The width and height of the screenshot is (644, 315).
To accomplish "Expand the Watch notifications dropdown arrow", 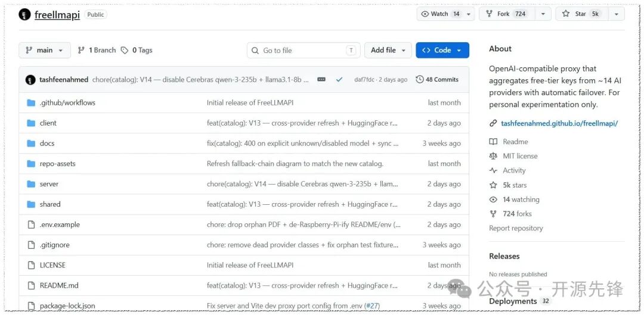I will click(469, 14).
